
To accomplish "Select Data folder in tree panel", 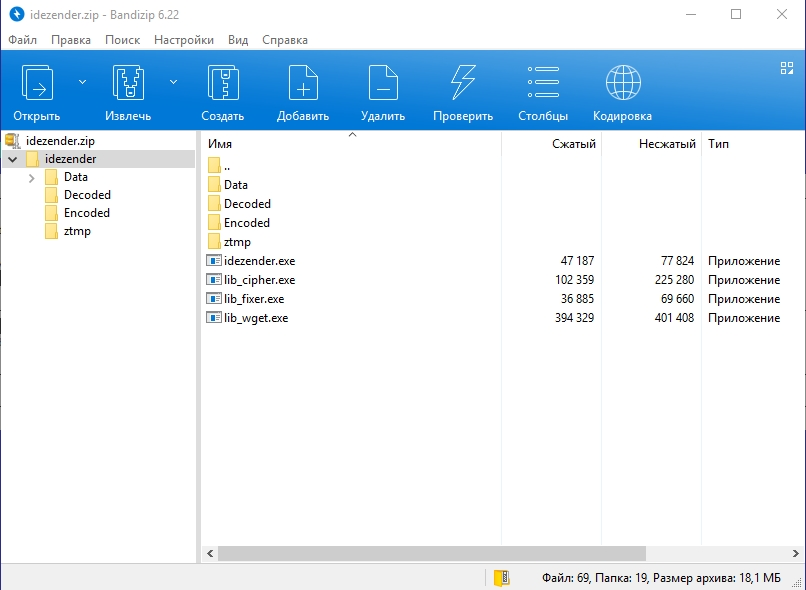I will 76,177.
